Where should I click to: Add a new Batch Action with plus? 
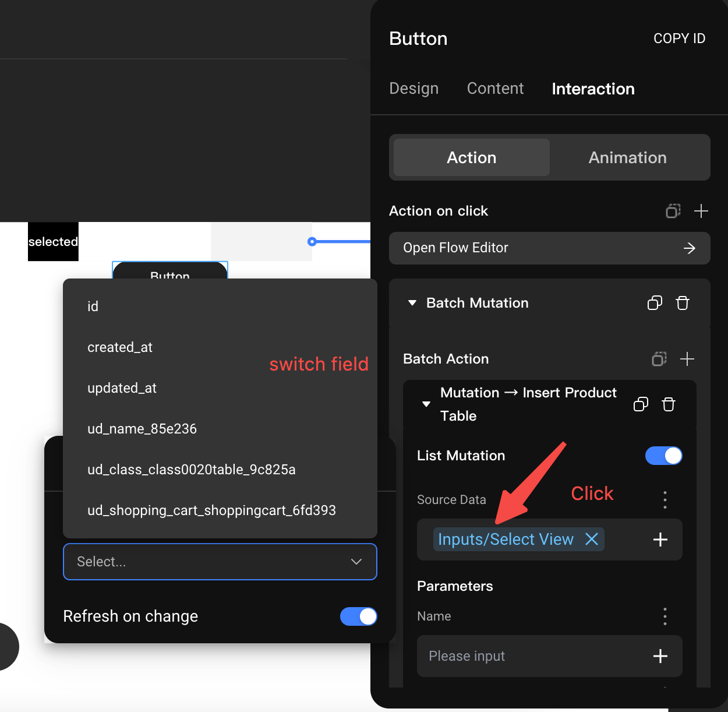click(687, 359)
